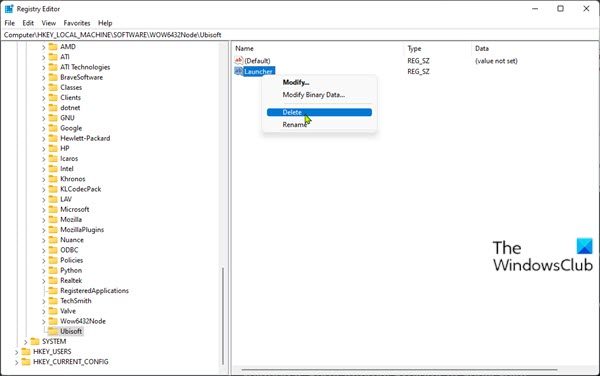The width and height of the screenshot is (600, 376).
Task: Click the SYSTEM folder icon
Action: pyautogui.click(x=35, y=341)
